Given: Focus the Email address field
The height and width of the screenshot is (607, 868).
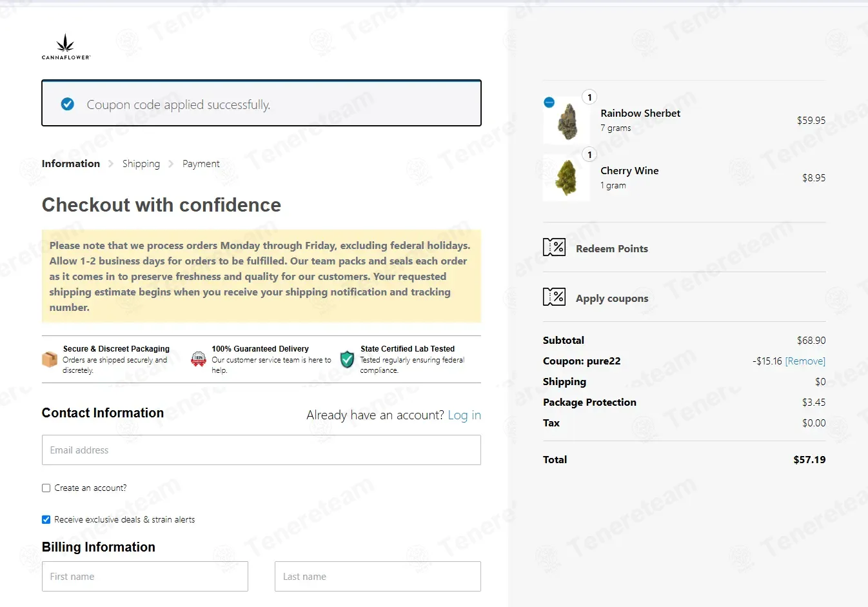Looking at the screenshot, I should point(261,450).
